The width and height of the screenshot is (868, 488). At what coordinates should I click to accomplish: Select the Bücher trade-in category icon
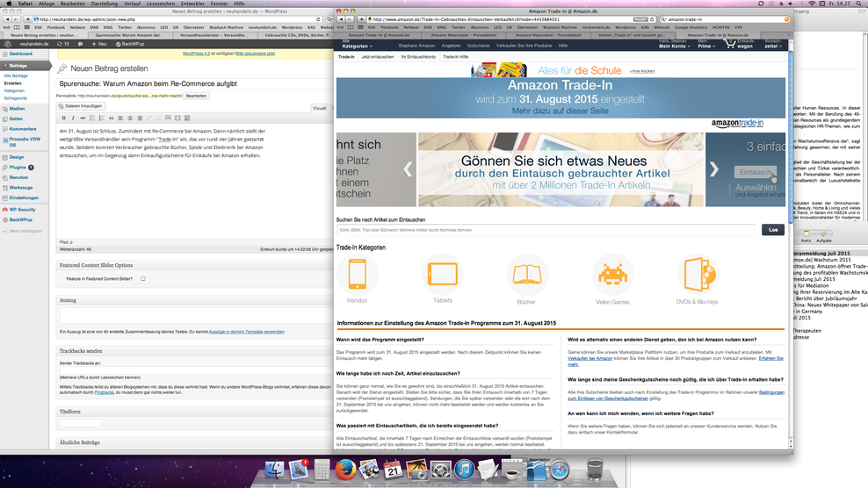point(527,275)
